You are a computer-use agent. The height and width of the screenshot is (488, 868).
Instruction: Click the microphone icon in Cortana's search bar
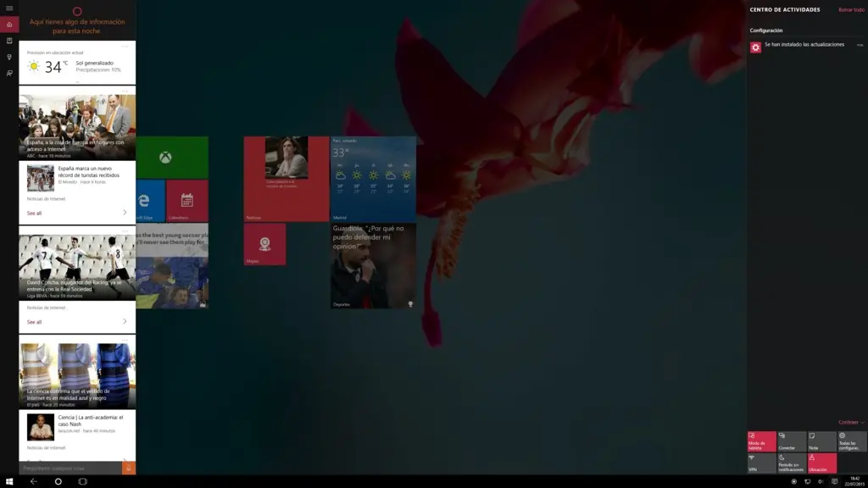pos(127,467)
